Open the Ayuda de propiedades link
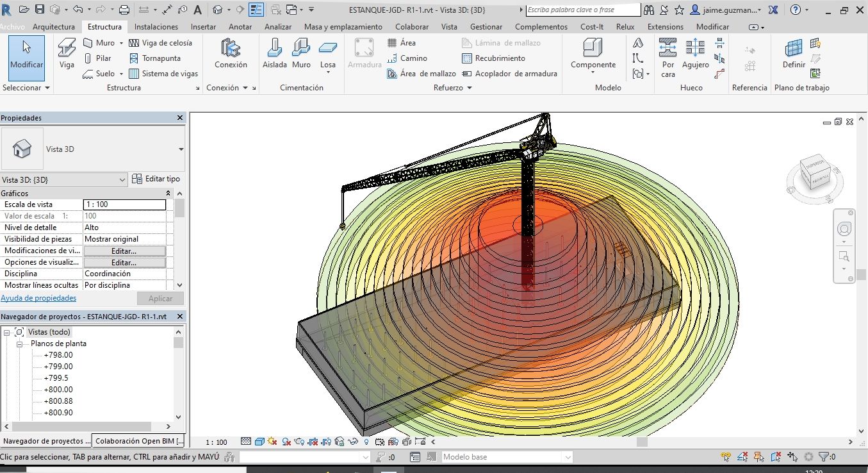Screen dimensions: 868x473 point(38,298)
